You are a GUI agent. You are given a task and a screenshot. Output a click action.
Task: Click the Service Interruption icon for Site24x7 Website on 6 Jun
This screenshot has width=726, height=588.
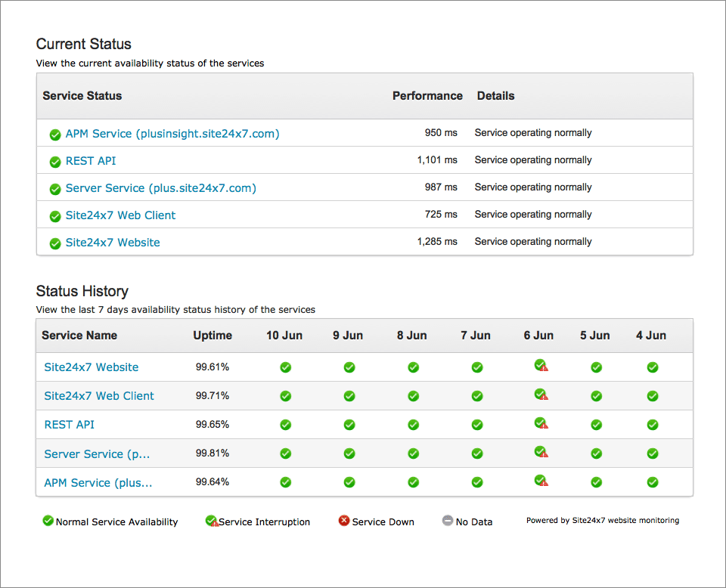[539, 367]
